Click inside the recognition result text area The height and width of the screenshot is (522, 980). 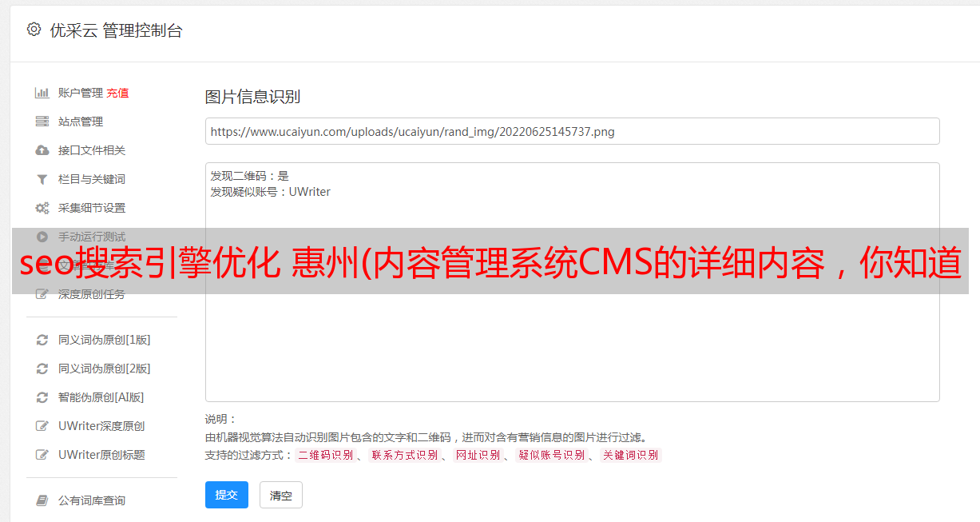pos(572,282)
